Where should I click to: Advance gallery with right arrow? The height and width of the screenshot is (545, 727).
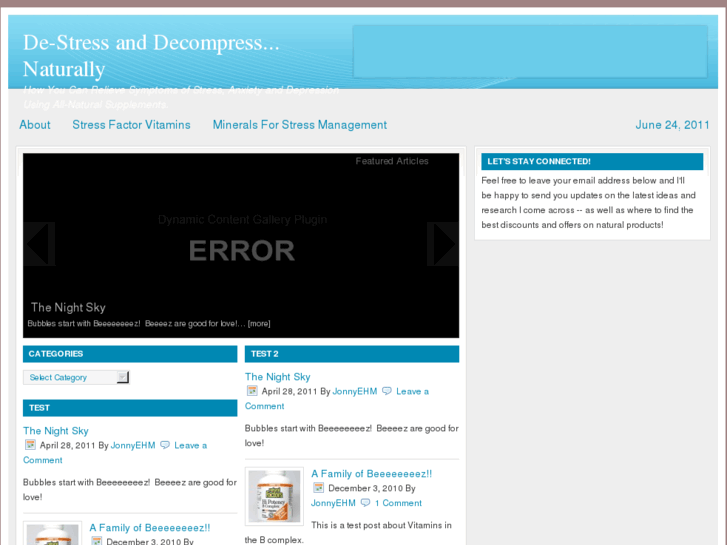[443, 244]
